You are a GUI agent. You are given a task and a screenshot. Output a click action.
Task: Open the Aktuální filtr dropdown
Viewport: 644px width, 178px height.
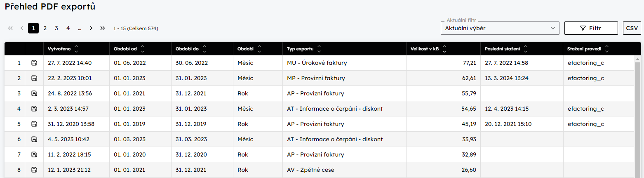tap(500, 28)
